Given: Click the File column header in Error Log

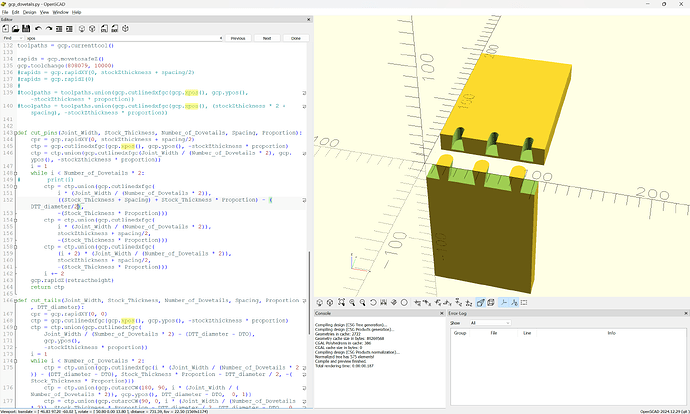Looking at the screenshot, I should pyautogui.click(x=494, y=333).
